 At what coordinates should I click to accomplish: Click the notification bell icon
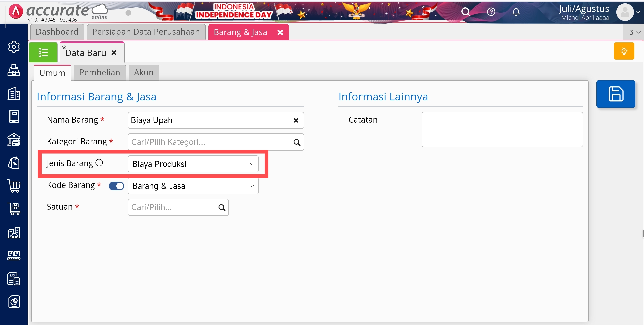coord(516,12)
